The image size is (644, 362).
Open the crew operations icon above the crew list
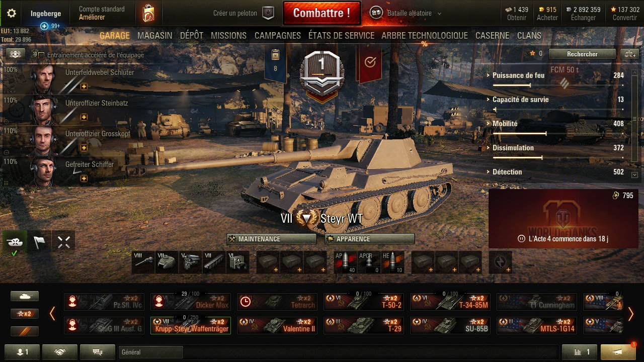click(x=16, y=54)
